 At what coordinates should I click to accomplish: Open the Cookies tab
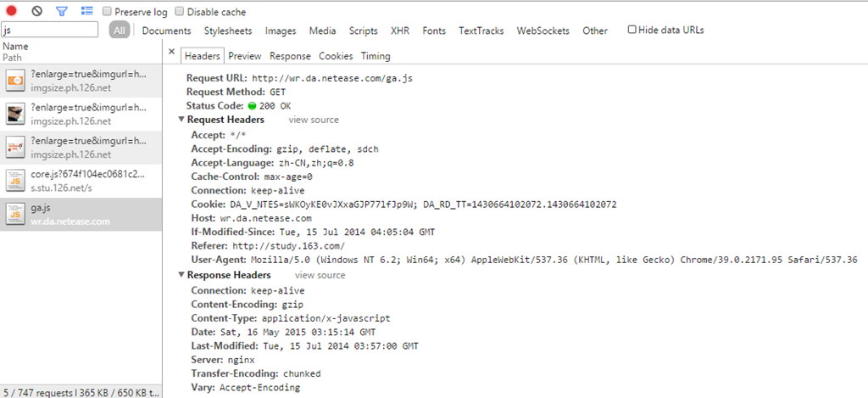click(336, 56)
